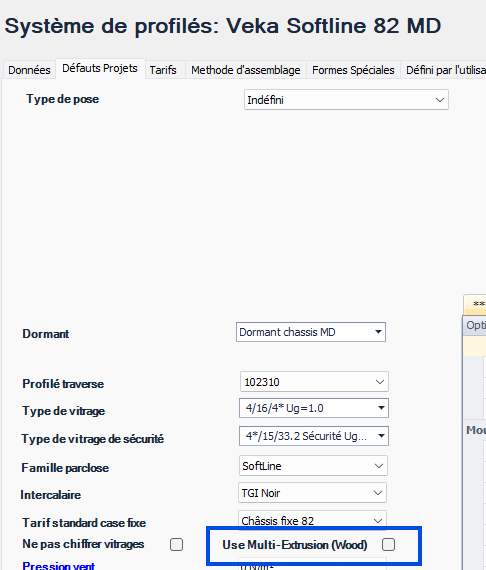Click the Type de vitrage label
Screen dimensions: 486x570
tap(64, 411)
